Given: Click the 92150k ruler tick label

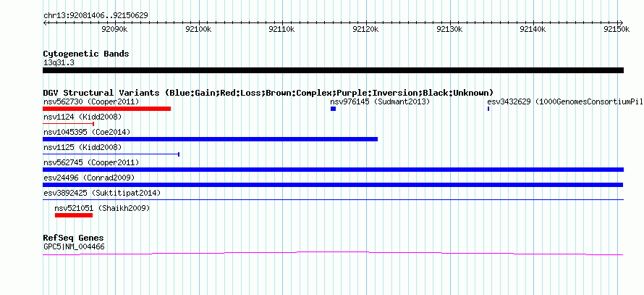Looking at the screenshot, I should point(617,29).
